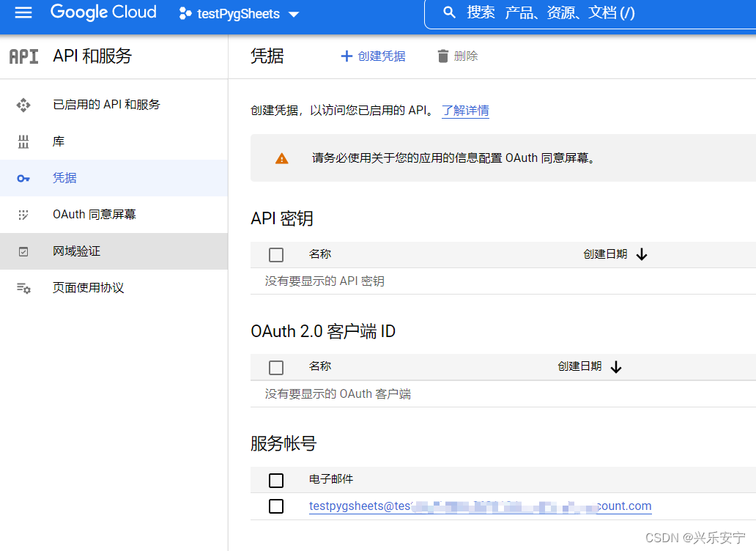Click the 创建凭据 button
756x551 pixels.
tap(373, 56)
